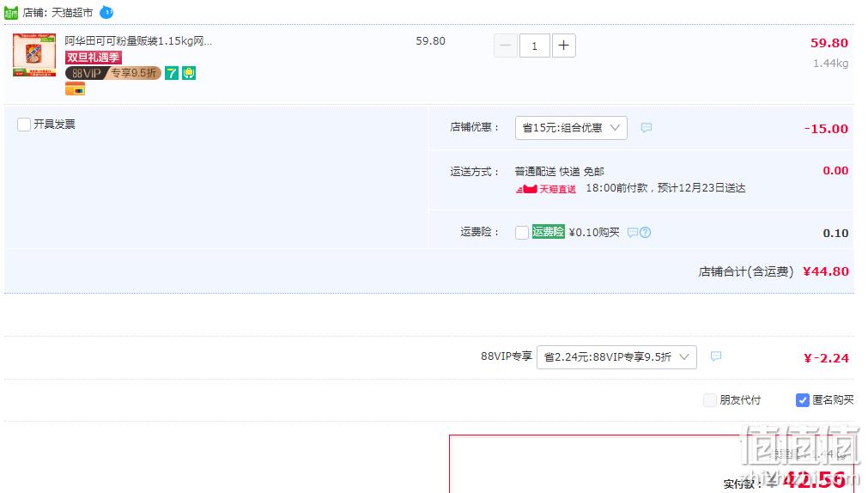Click the item subtotal 59.80 in red
Image resolution: width=868 pixels, height=493 pixels.
click(x=829, y=43)
